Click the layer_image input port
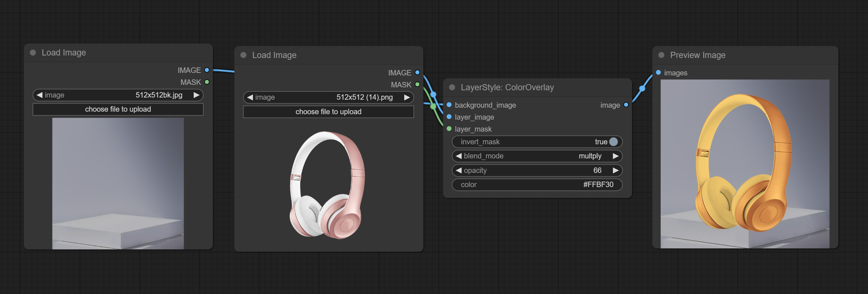Image resolution: width=868 pixels, height=294 pixels. click(449, 117)
